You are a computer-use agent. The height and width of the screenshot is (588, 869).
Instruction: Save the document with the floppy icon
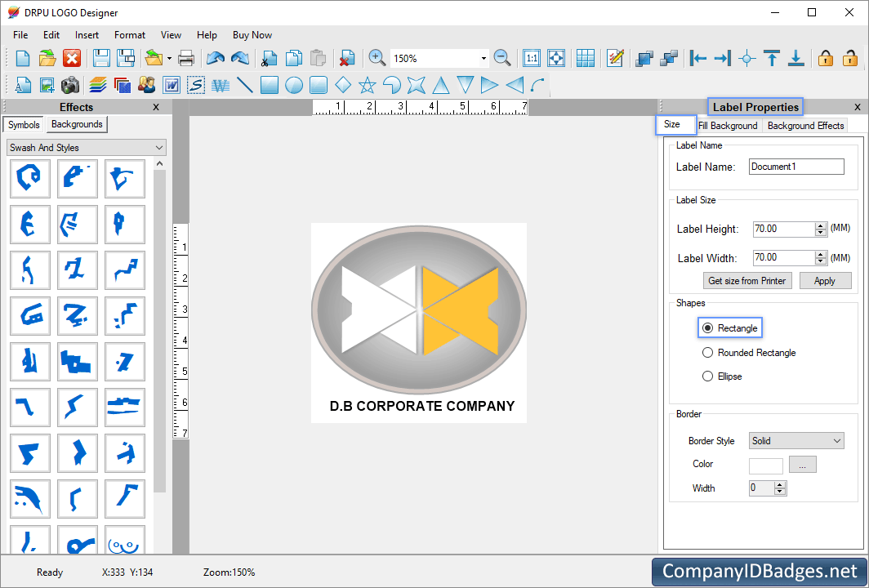(x=101, y=58)
